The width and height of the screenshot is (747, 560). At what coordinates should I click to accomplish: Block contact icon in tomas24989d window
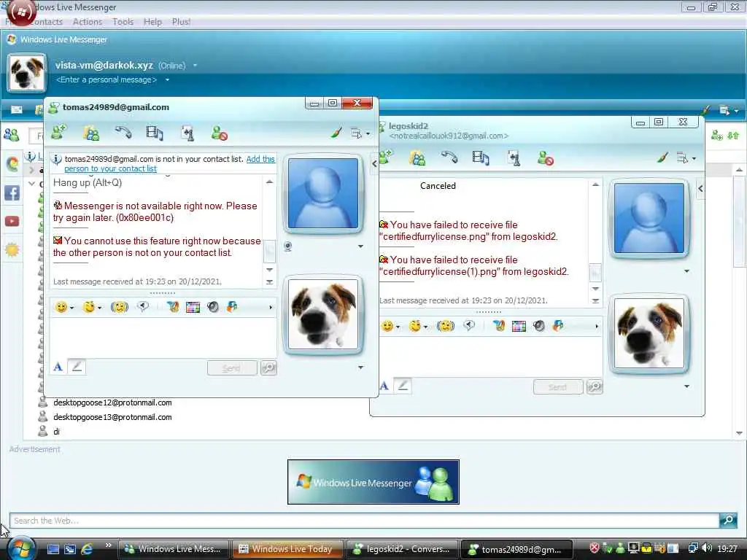click(219, 133)
